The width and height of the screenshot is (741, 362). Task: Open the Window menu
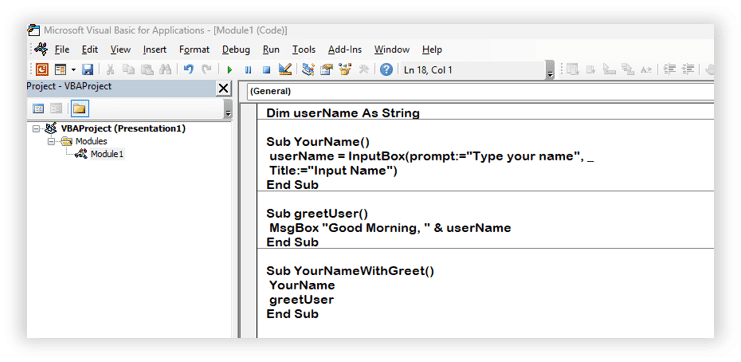click(392, 50)
